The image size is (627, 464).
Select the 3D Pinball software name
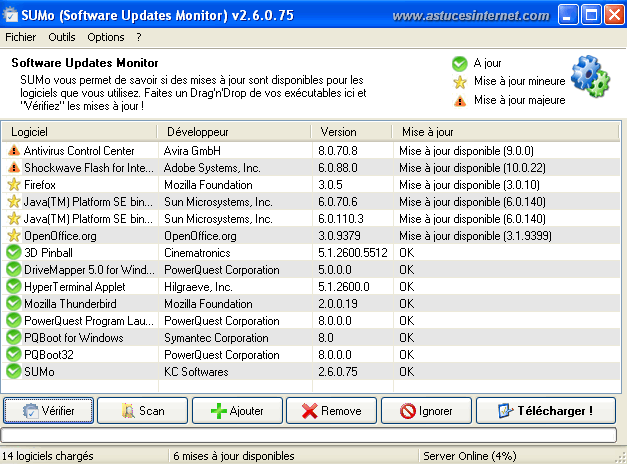coord(48,252)
